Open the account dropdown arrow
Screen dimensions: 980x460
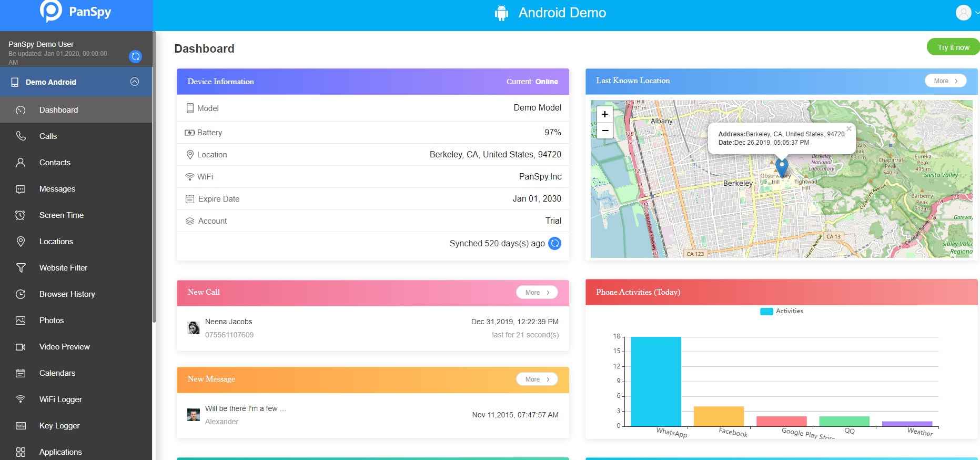(977, 13)
